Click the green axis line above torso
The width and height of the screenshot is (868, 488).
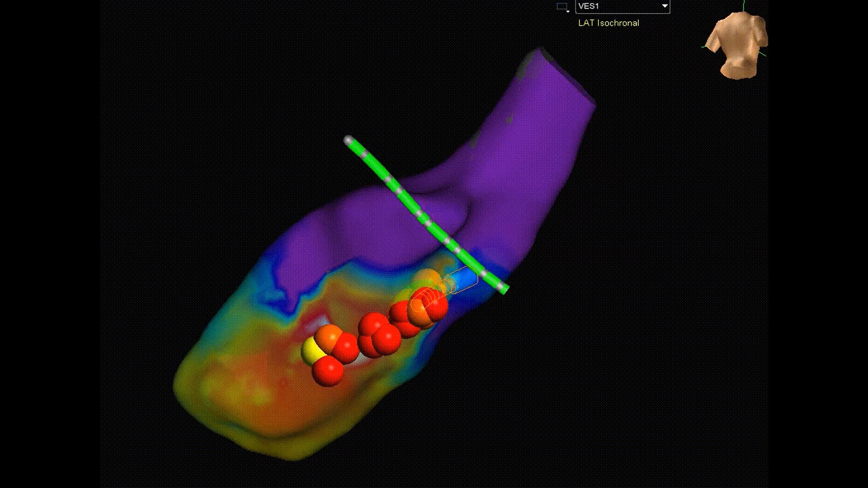point(744,6)
